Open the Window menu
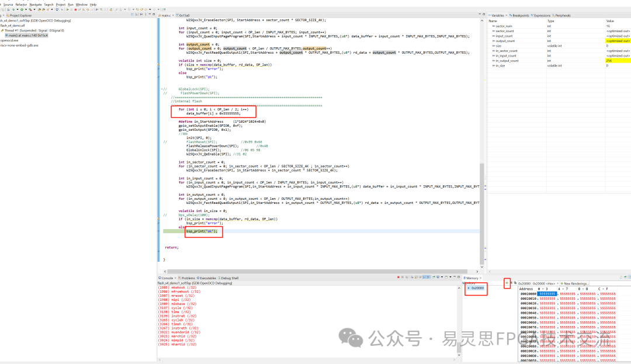Viewport: 631px width, 364px height. pos(82,5)
